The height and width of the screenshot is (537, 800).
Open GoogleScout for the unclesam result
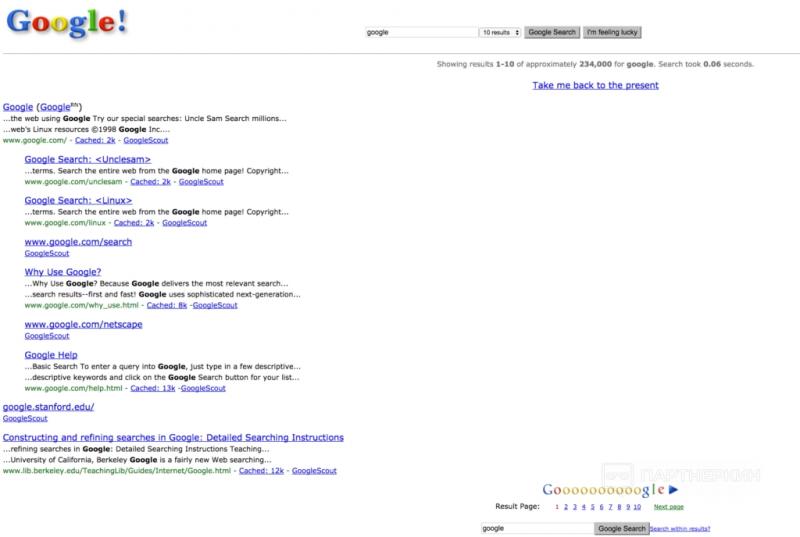coord(201,182)
